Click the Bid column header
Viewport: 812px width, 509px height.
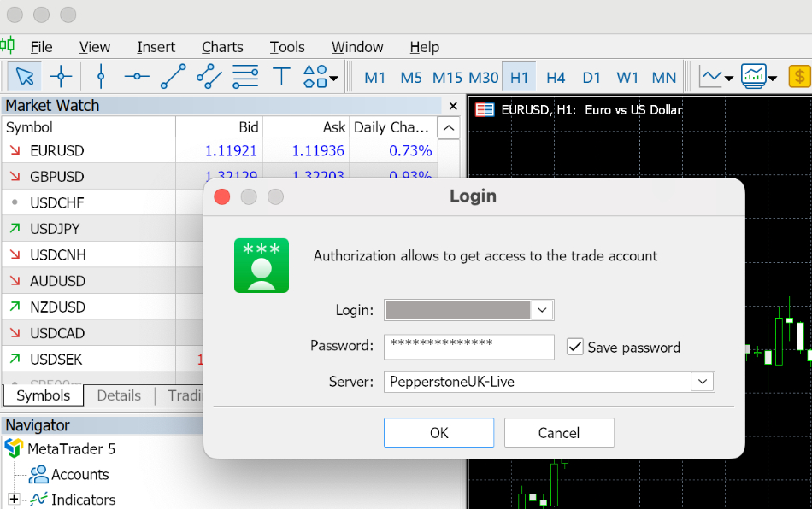[x=219, y=127]
